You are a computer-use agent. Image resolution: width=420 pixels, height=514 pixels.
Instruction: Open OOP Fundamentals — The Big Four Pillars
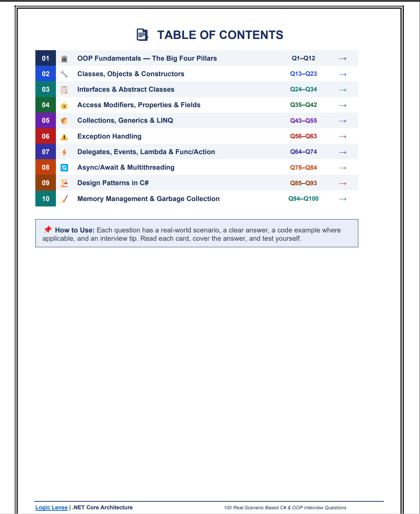[147, 58]
